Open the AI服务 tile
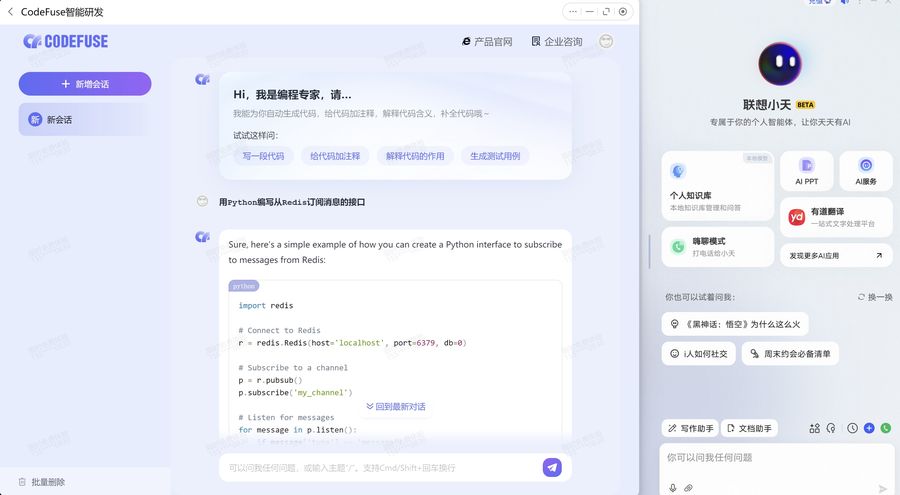 [x=866, y=171]
